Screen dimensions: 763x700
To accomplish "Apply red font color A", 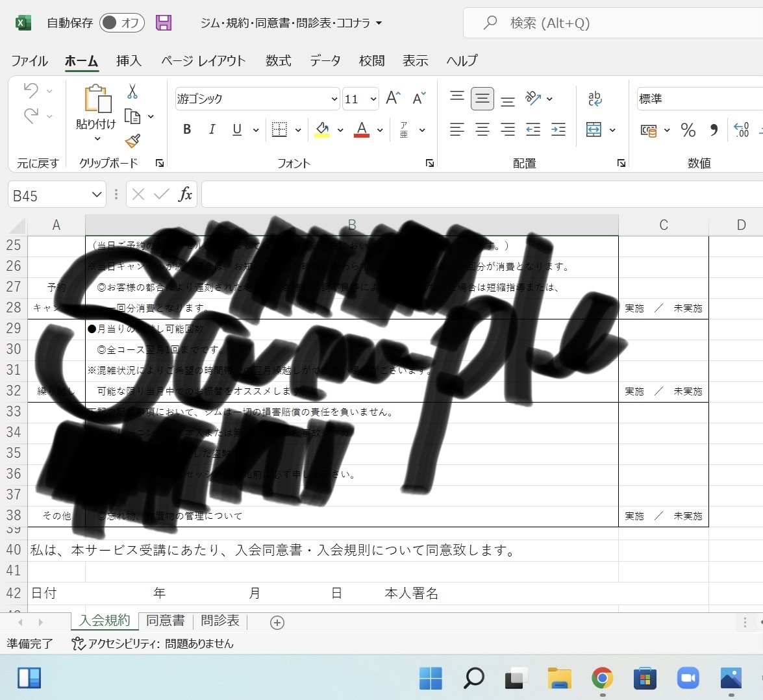I will 362,129.
